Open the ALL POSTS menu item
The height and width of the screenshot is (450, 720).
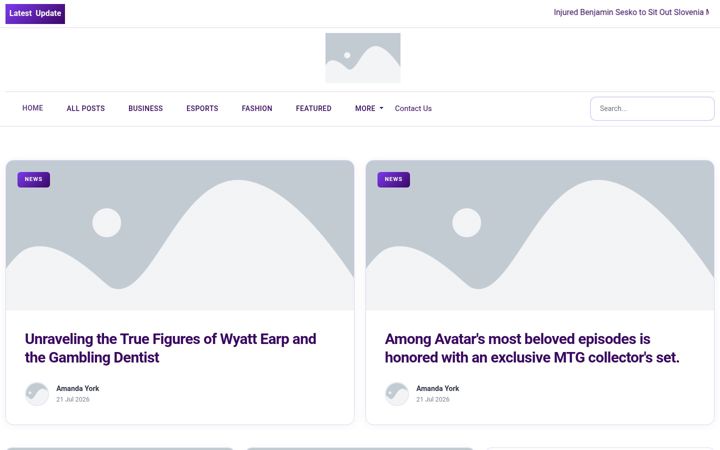pyautogui.click(x=85, y=108)
